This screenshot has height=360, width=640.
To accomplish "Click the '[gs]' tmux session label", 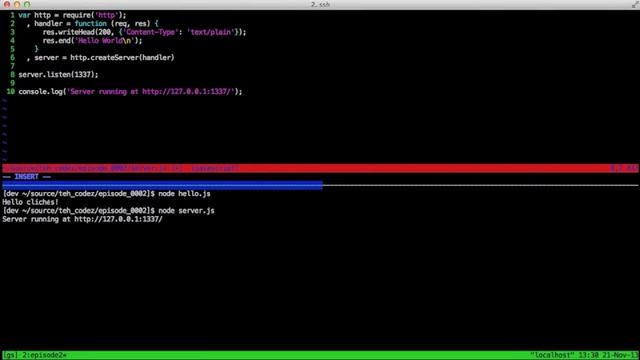I will tap(11, 355).
